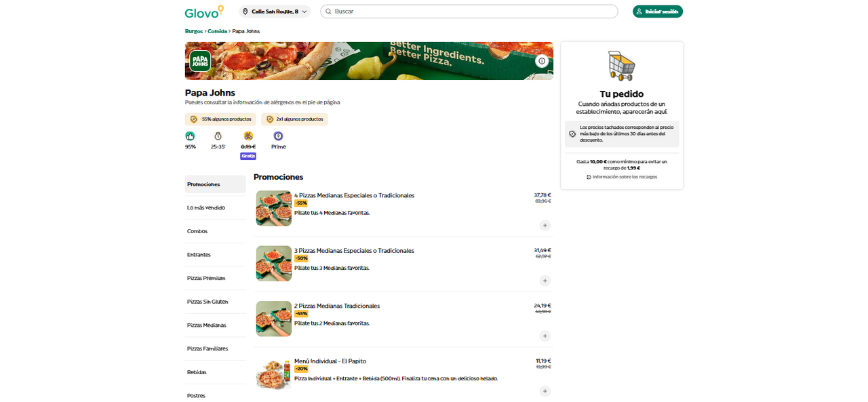Image resolution: width=868 pixels, height=402 pixels.
Task: Click the -45% discount badge
Action: [301, 314]
